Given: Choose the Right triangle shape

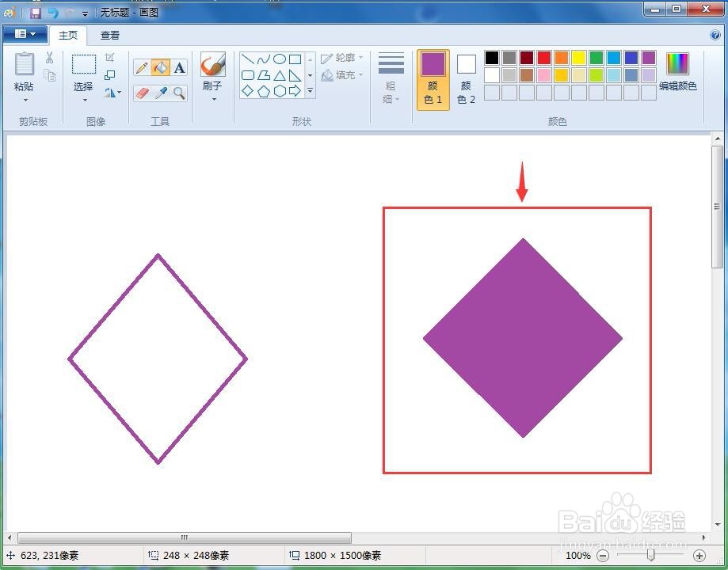Looking at the screenshot, I should point(295,75).
